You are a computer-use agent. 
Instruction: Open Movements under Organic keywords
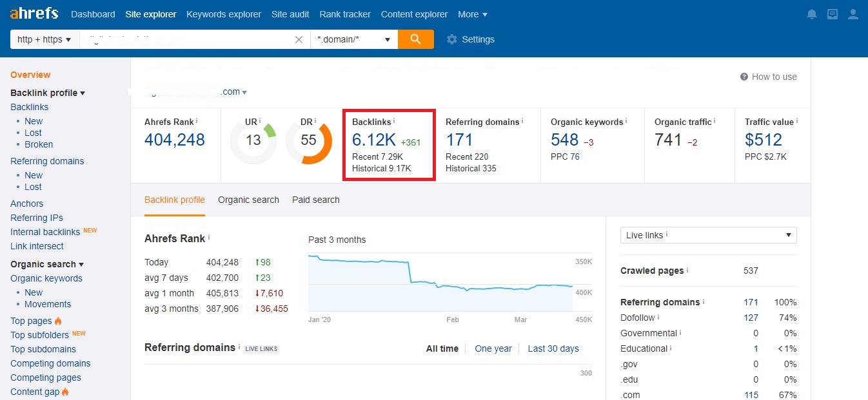(48, 304)
